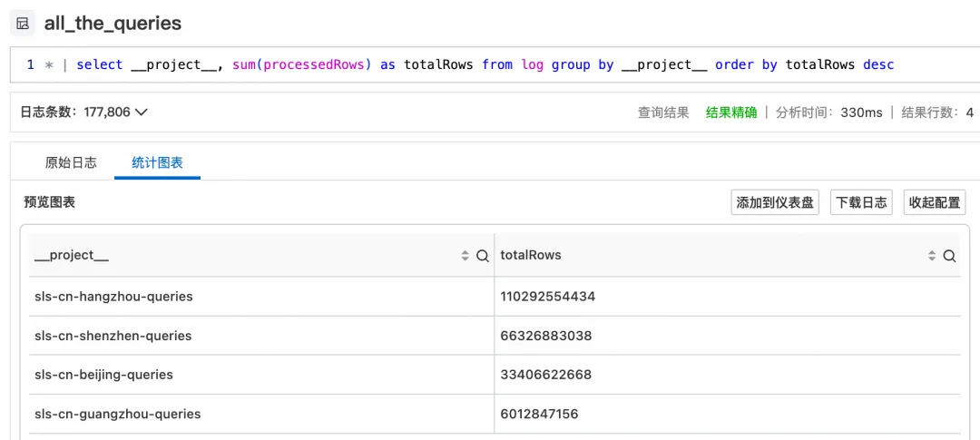Sort the totalRows column
This screenshot has width=980, height=440.
(932, 257)
